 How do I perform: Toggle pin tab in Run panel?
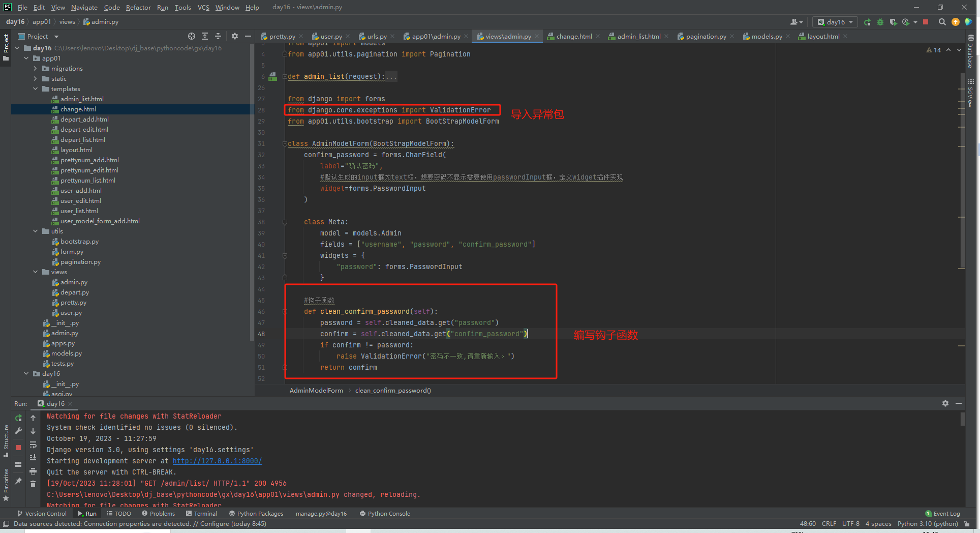tap(18, 481)
